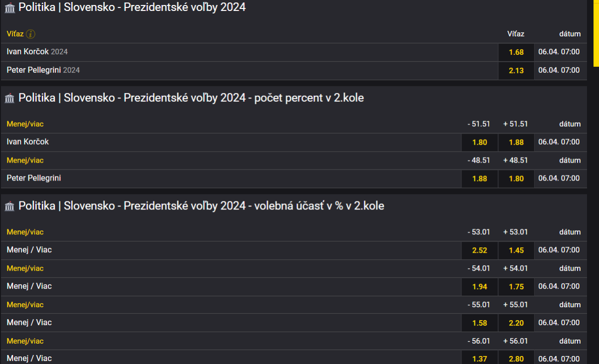Select turnout under 53.01 odds 2.52
This screenshot has height=364, width=599.
coord(480,250)
